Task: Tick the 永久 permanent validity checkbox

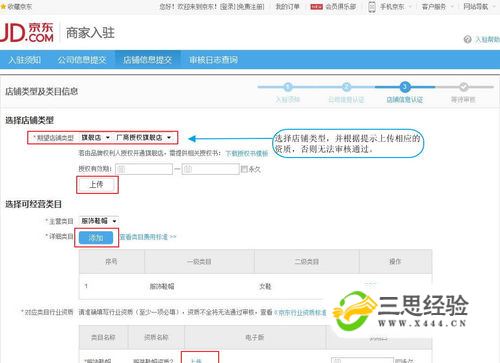Action: [244, 169]
